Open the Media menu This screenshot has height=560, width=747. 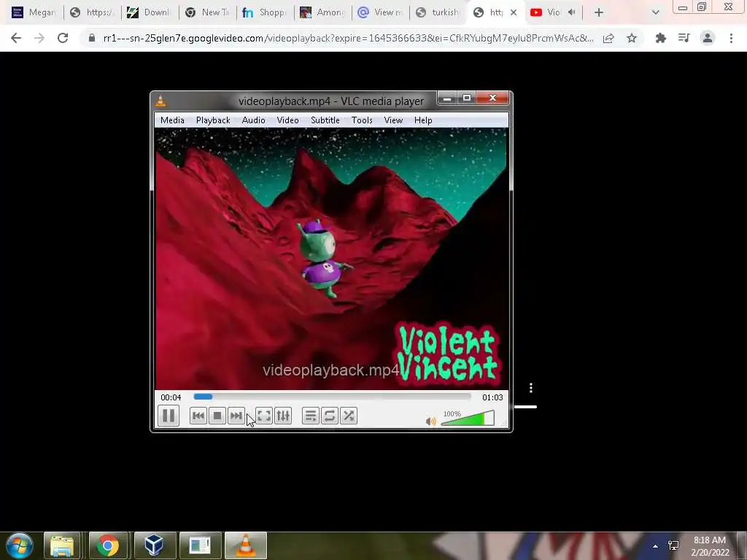[x=172, y=120]
